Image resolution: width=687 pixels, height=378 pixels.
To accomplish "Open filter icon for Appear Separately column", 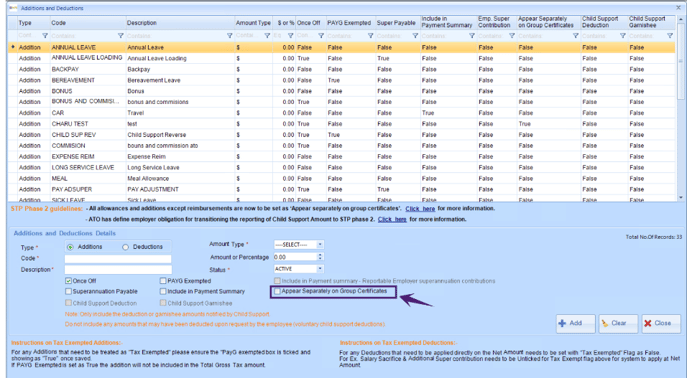I will 575,35.
